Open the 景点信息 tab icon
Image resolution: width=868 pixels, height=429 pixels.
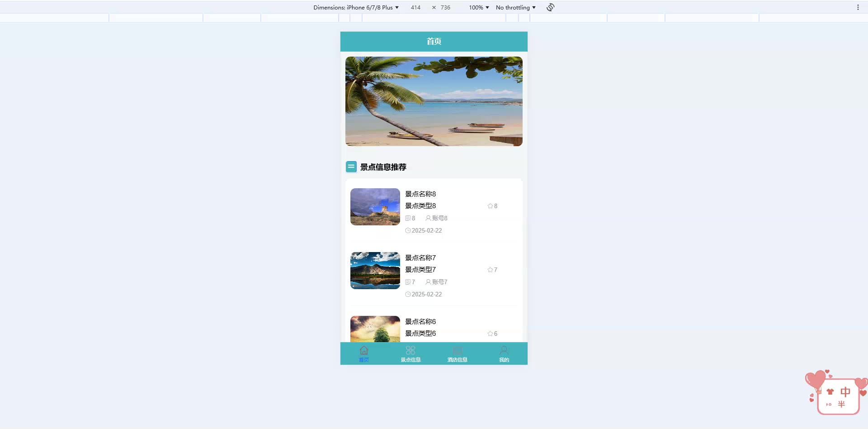(410, 350)
